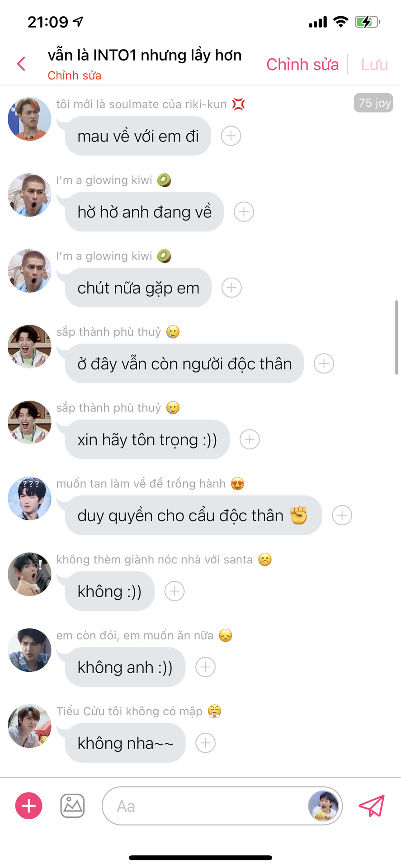Click the chat scrollbar handle
Image resolution: width=401 pixels, height=868 pixels.
(x=396, y=337)
